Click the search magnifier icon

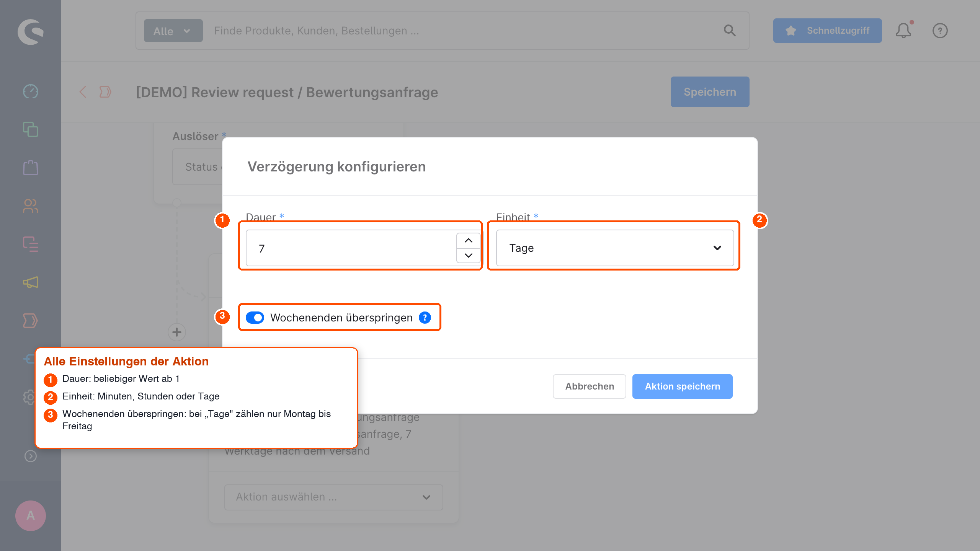pyautogui.click(x=730, y=31)
